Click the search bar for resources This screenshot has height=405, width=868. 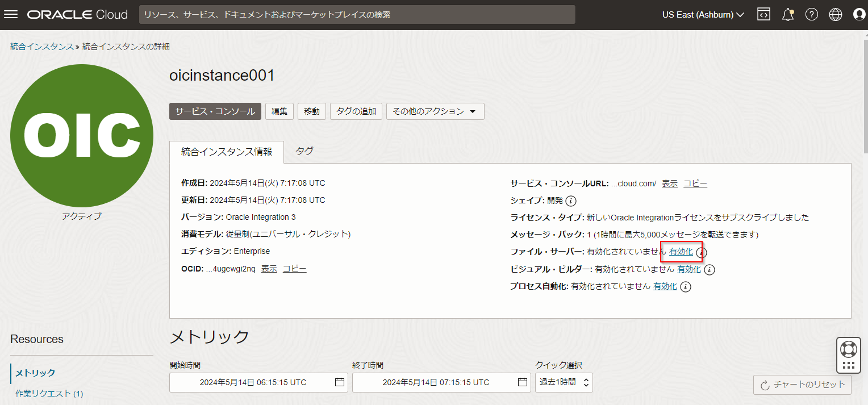tap(357, 15)
